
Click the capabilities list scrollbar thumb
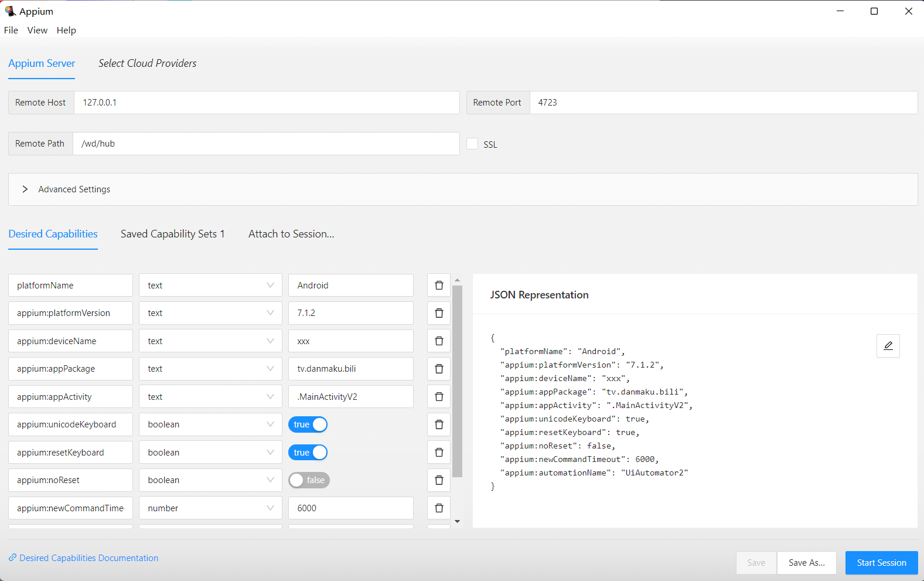[458, 382]
